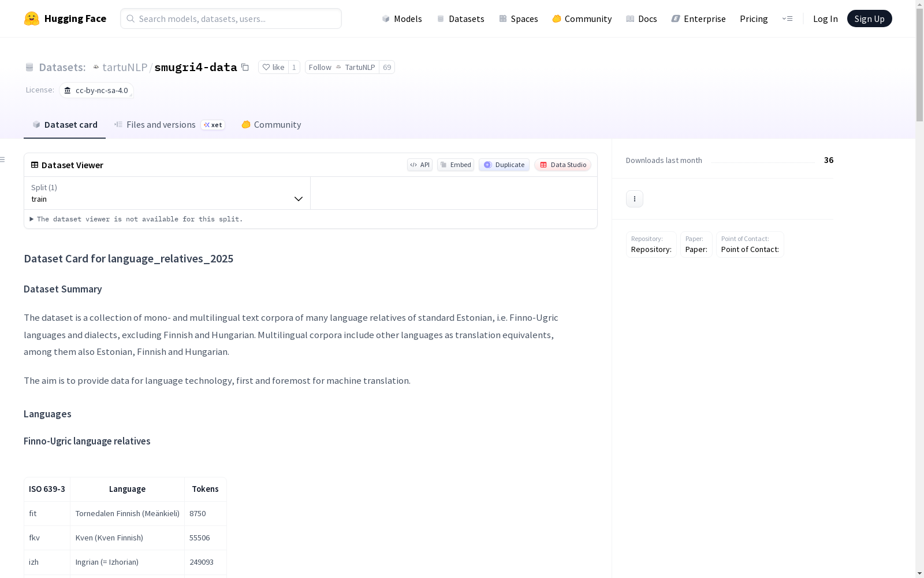Select the Dataset card tab

coord(65,125)
